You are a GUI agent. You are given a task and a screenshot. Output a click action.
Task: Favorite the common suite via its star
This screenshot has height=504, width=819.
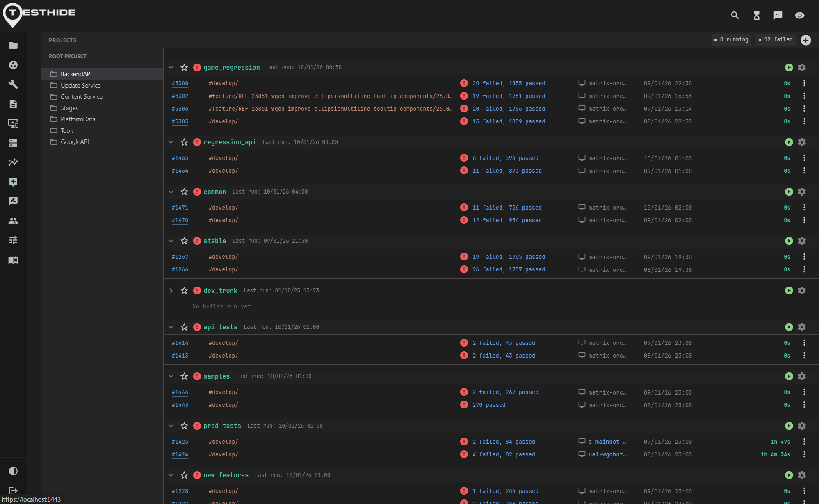click(184, 191)
